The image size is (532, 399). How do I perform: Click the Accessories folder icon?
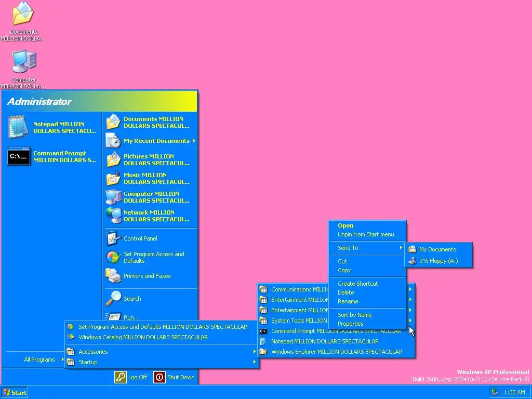point(71,352)
